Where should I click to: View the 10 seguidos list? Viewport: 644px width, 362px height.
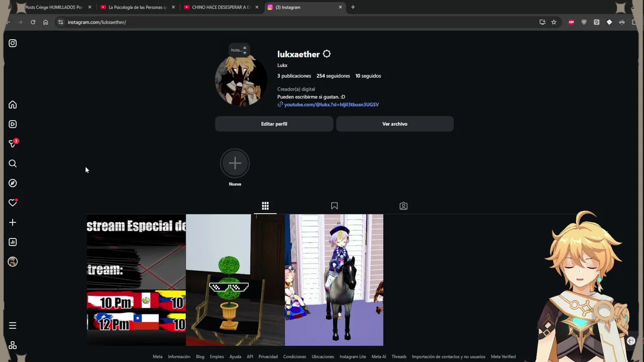click(x=368, y=76)
